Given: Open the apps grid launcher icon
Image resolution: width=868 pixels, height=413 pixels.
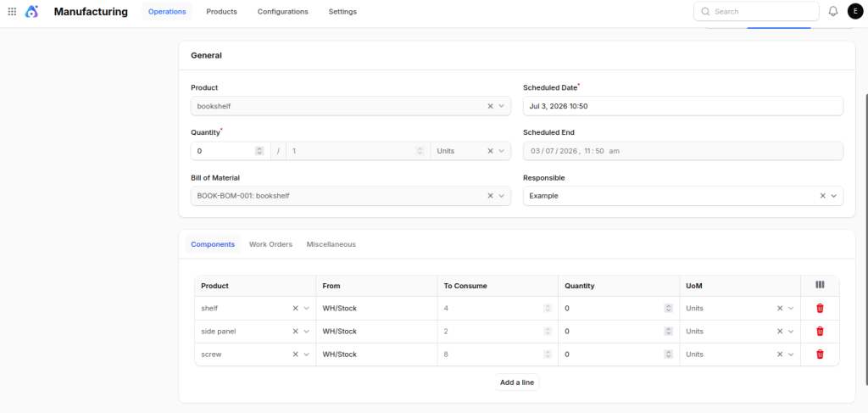Looking at the screenshot, I should click(12, 11).
